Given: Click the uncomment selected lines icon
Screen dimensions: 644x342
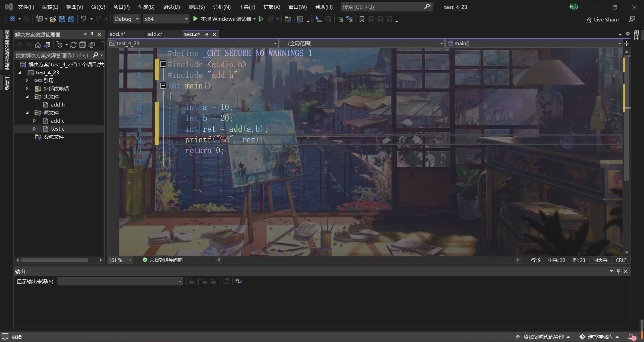Looking at the screenshot, I should pos(350,19).
